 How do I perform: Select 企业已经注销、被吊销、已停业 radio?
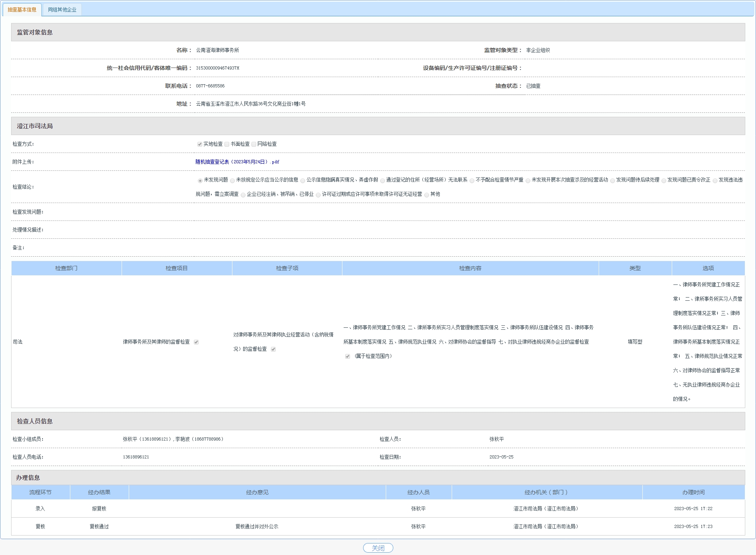coord(243,195)
